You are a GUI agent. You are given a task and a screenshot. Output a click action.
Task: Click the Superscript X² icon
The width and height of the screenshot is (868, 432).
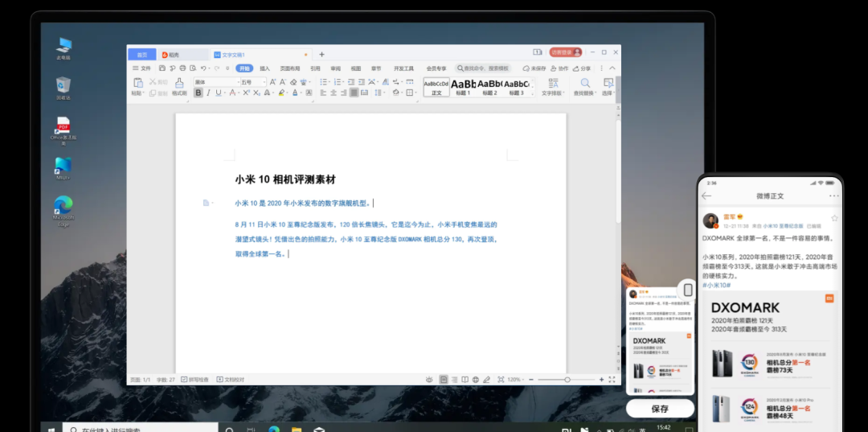point(247,93)
